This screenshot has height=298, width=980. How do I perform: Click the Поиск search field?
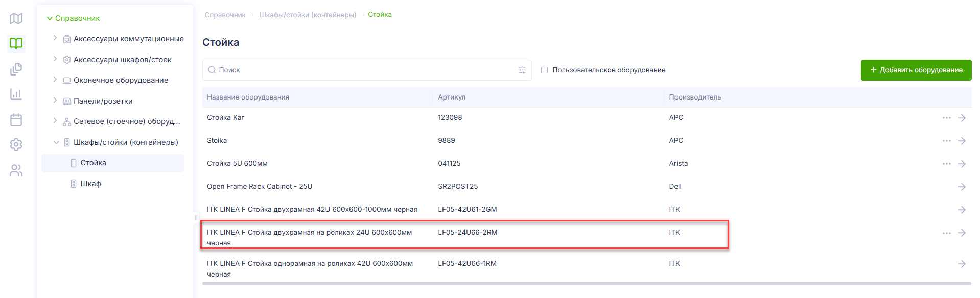pyautogui.click(x=367, y=70)
